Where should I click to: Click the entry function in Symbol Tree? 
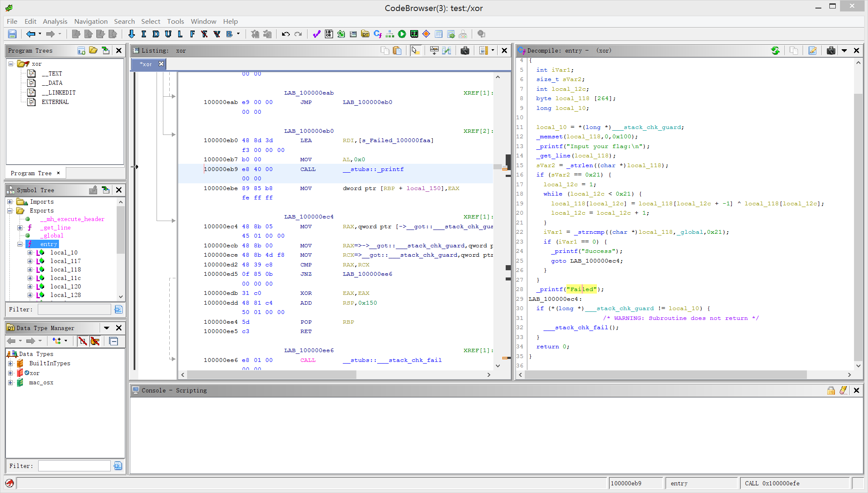49,244
